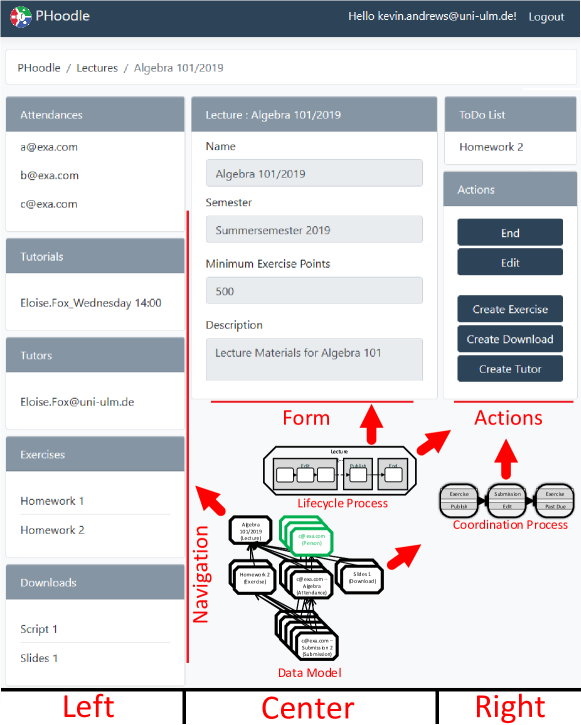The width and height of the screenshot is (581, 725).
Task: Click the PHoodle logo icon
Action: coord(21,17)
